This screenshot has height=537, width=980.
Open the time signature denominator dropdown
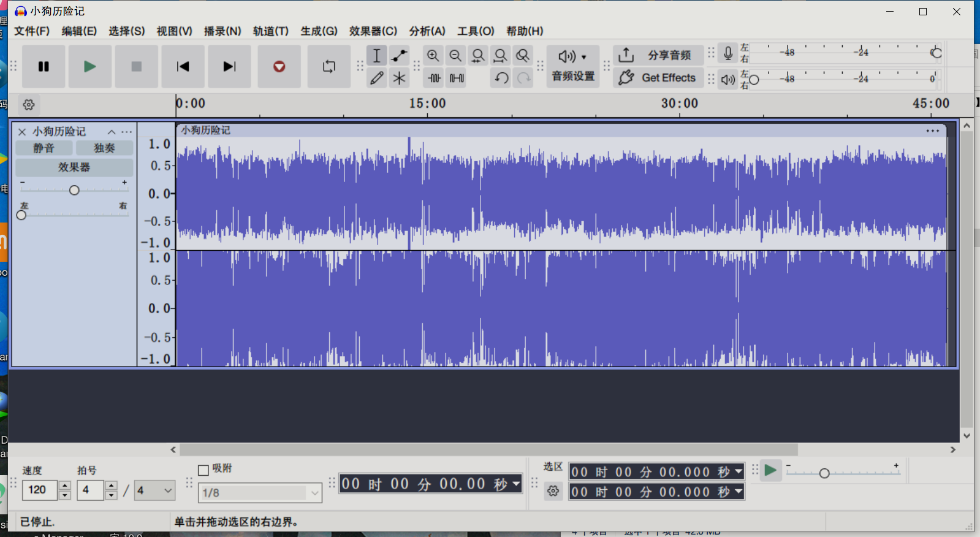155,490
